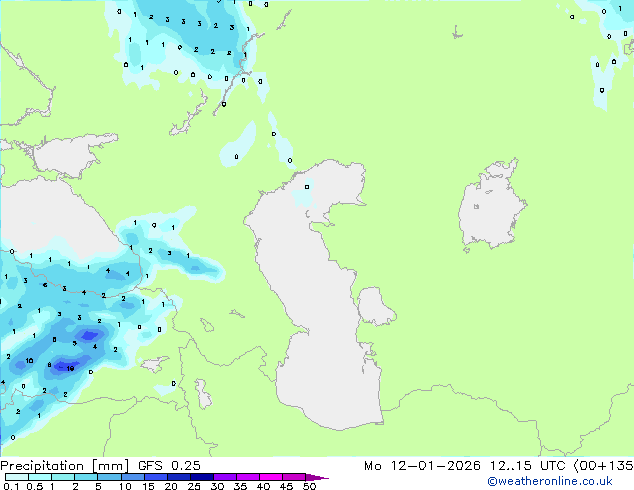Click the legend label "25"
Viewport: 634px width, 490px height.
click(x=194, y=486)
